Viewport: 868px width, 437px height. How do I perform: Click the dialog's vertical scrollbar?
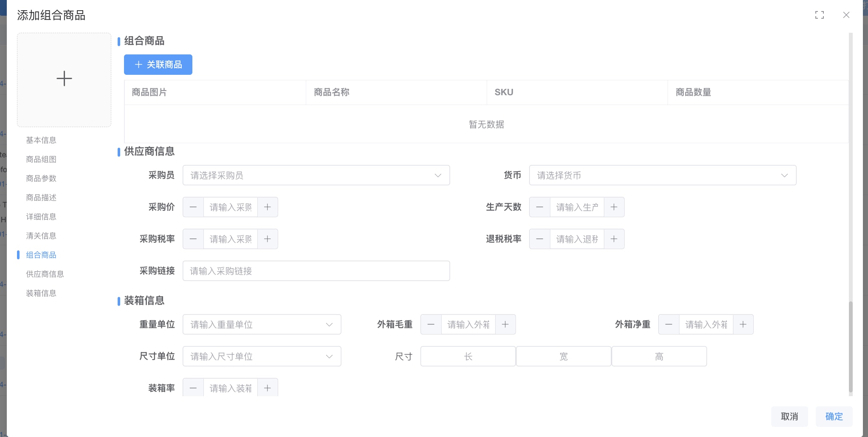[851, 347]
